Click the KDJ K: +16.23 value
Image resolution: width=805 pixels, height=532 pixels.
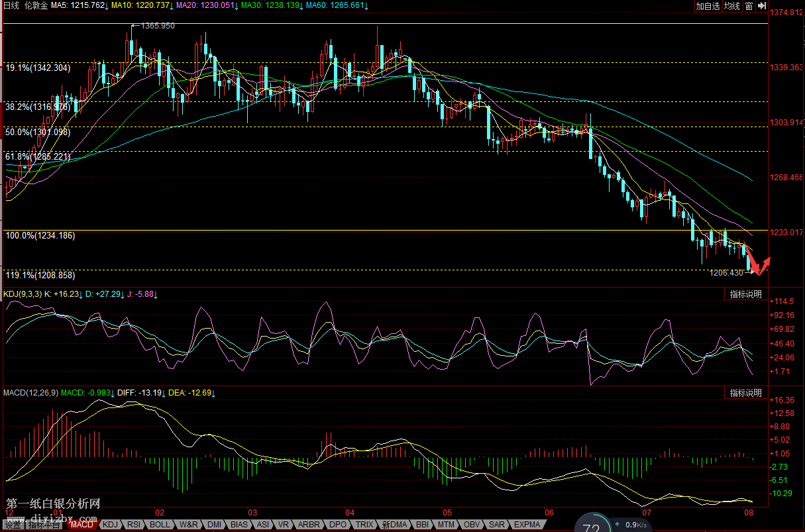point(65,294)
